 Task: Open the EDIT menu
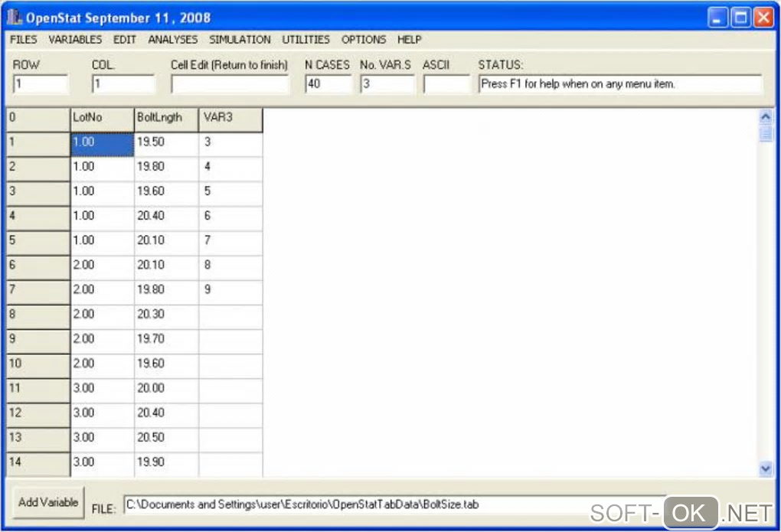[x=125, y=39]
